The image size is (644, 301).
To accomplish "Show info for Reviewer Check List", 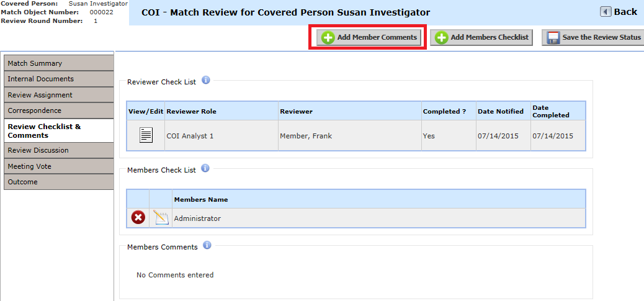I will 206,79.
